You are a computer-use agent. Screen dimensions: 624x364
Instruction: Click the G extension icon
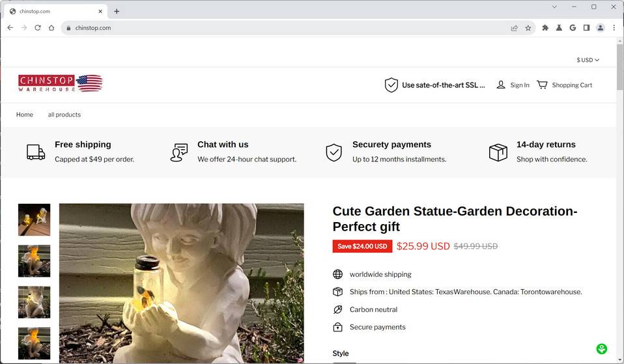click(x=573, y=28)
